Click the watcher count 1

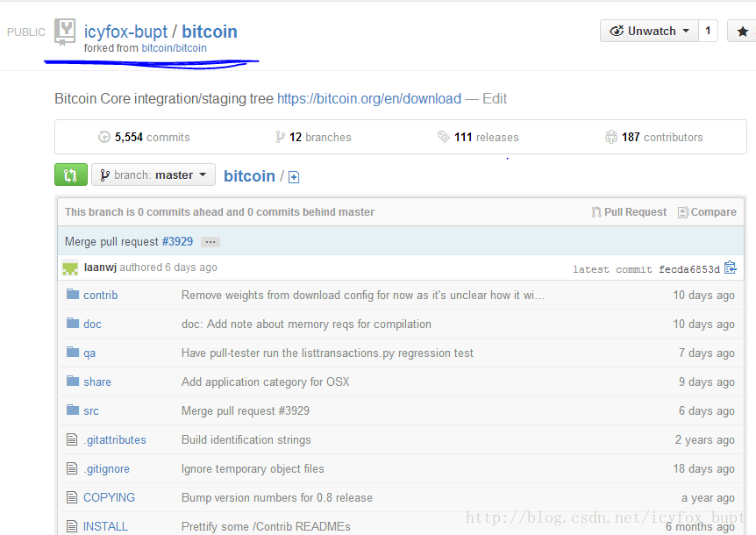click(708, 31)
